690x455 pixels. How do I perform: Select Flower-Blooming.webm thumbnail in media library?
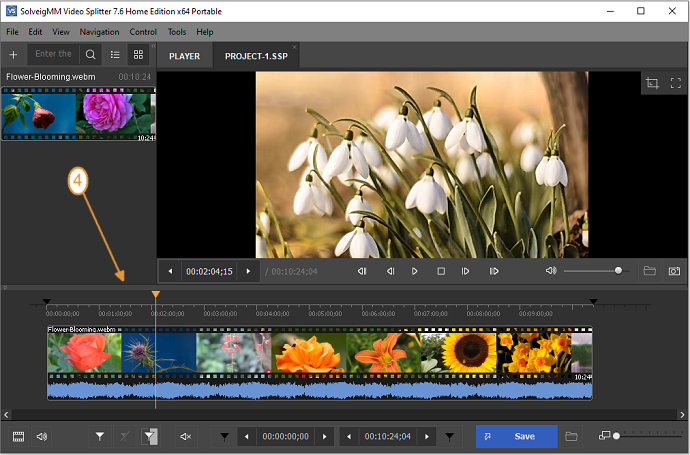click(78, 114)
